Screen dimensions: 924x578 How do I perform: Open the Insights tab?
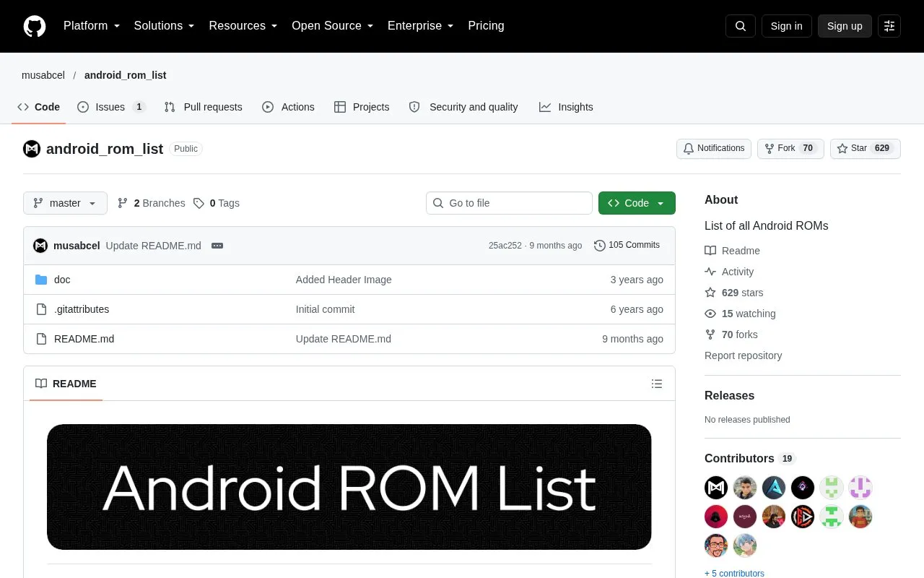566,107
